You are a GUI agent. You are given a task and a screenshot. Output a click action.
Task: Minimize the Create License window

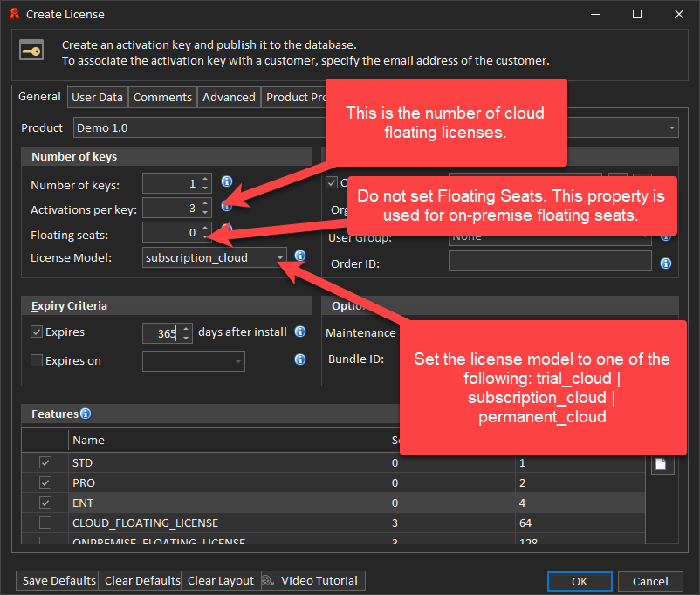tap(595, 14)
